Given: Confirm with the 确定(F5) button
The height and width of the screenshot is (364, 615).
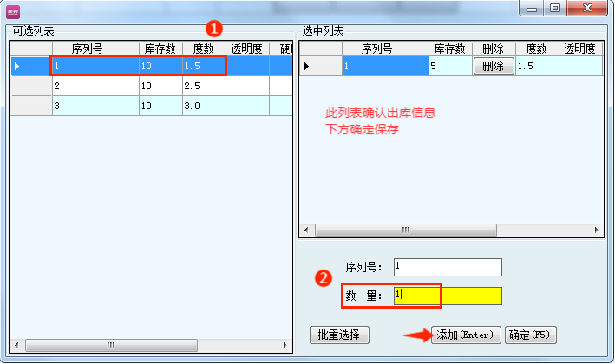Looking at the screenshot, I should [532, 335].
